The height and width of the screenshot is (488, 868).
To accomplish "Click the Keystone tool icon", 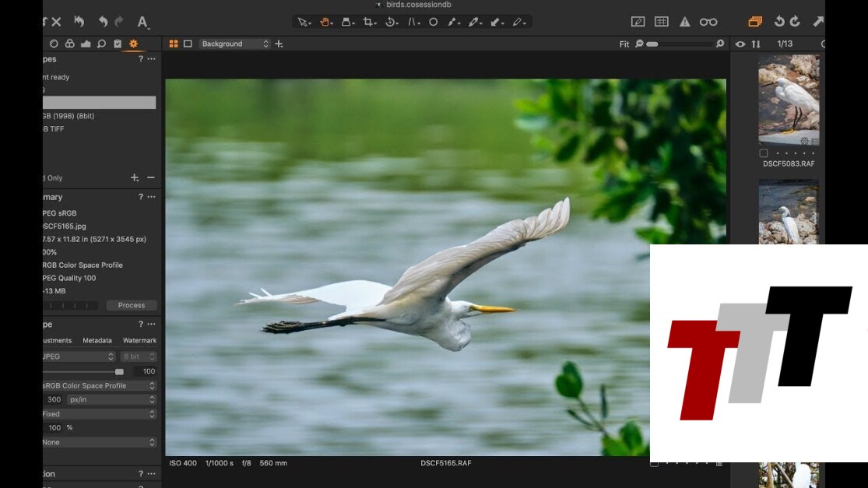I will pos(413,23).
